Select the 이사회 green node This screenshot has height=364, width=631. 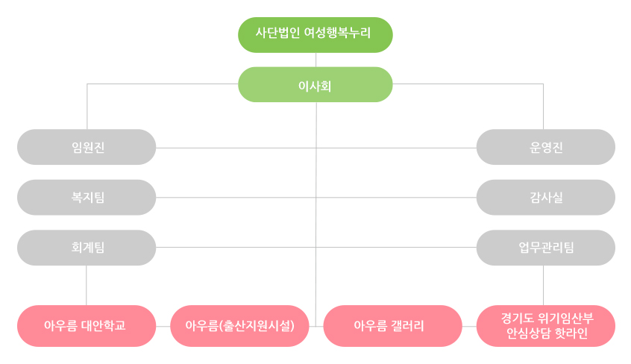click(x=315, y=84)
